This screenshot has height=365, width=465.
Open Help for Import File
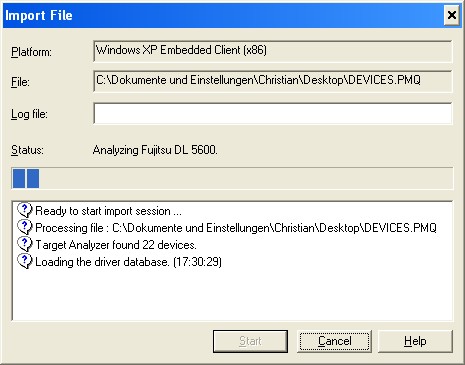(x=415, y=341)
